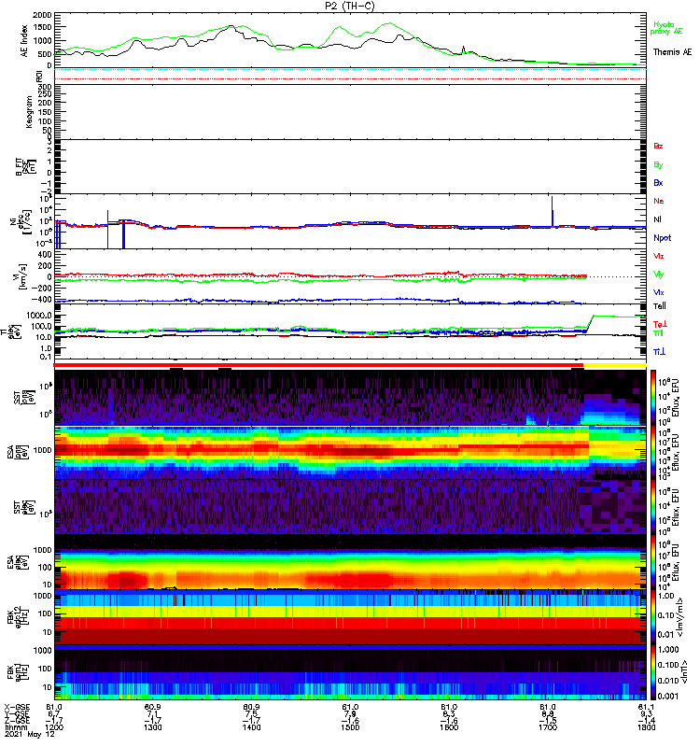Click the "hhmm" time row label

coord(16,727)
